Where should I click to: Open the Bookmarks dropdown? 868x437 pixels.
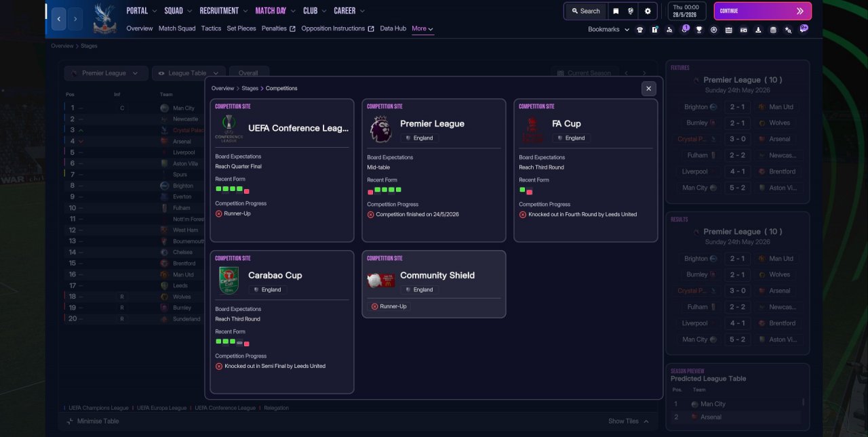click(608, 30)
